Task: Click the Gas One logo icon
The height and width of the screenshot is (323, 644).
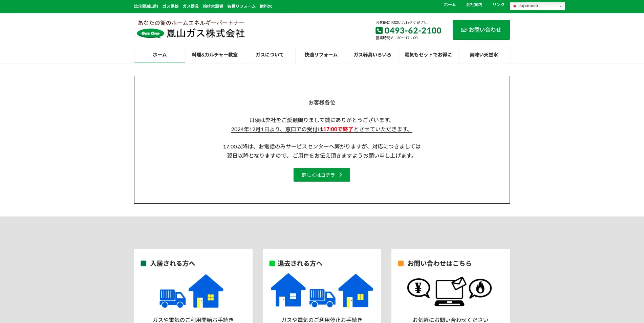Action: (x=150, y=33)
